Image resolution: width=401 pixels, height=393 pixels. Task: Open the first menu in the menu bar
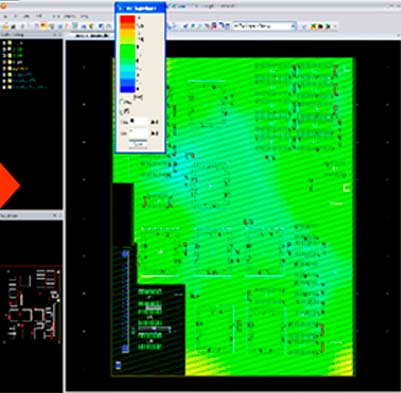click(6, 16)
